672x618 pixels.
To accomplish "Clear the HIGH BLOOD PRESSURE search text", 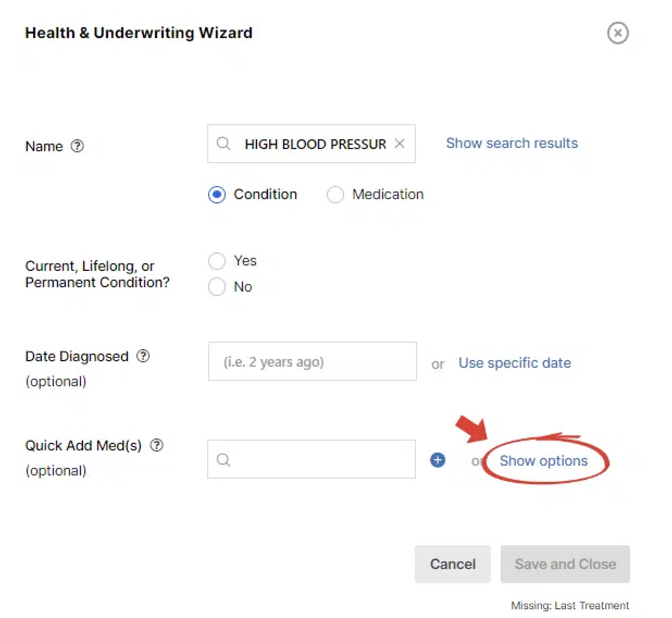I will click(x=400, y=144).
